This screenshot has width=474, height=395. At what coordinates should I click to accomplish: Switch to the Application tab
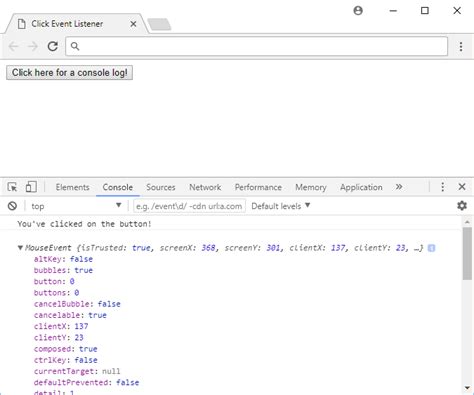click(361, 187)
